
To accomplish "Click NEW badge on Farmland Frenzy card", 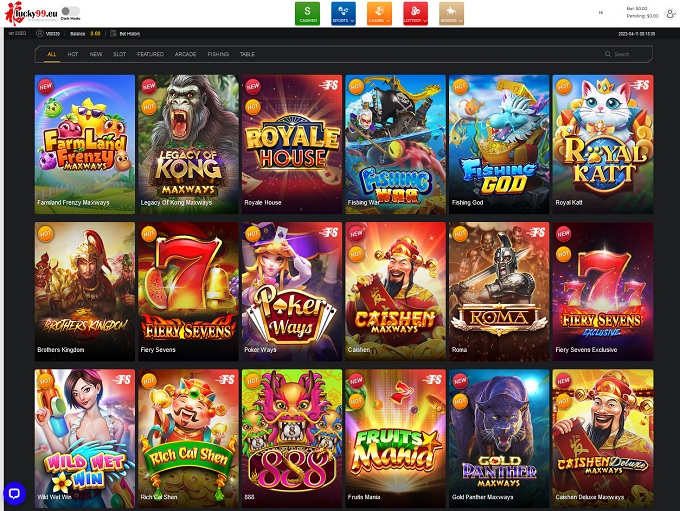I will click(46, 86).
